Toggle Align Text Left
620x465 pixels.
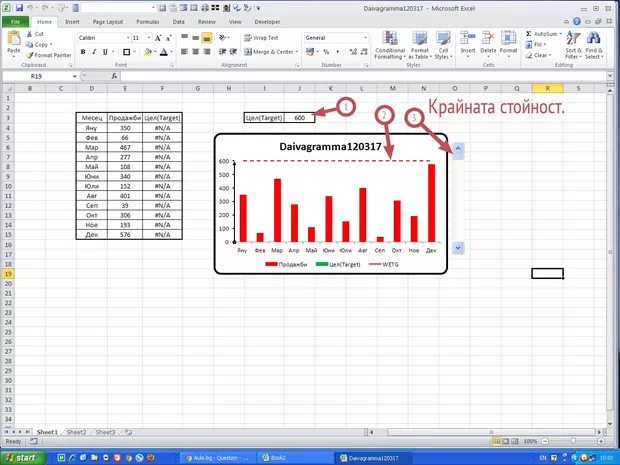click(x=184, y=52)
